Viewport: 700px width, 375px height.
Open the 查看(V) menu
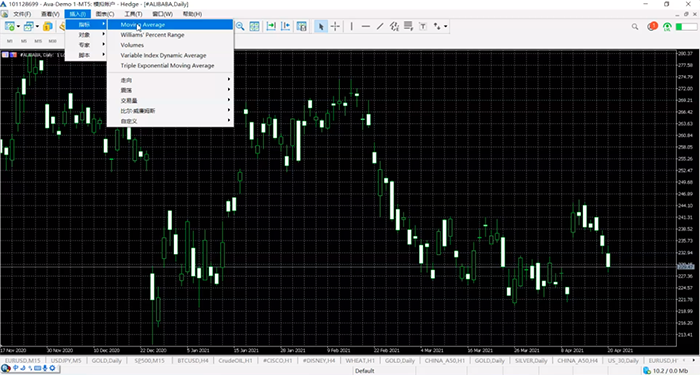coord(50,14)
